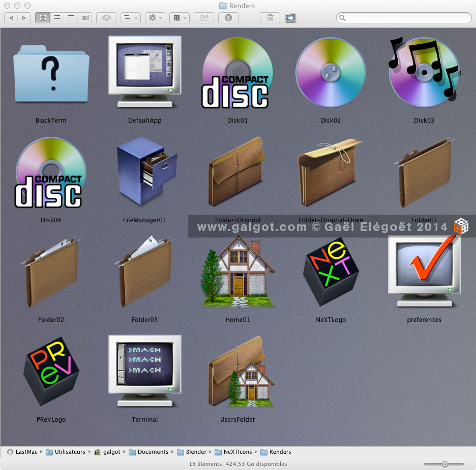This screenshot has width=476, height=470.
Task: Adjust the icon size slider
Action: coord(444,464)
